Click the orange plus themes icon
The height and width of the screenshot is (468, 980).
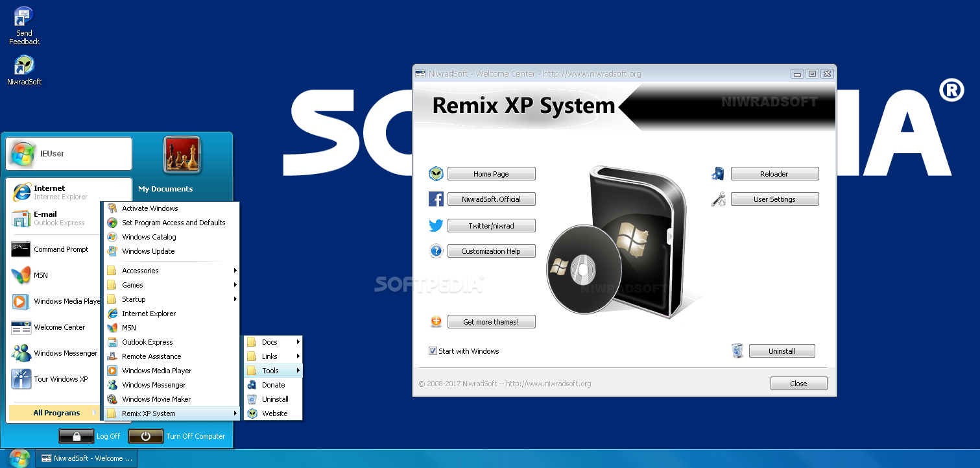click(436, 321)
